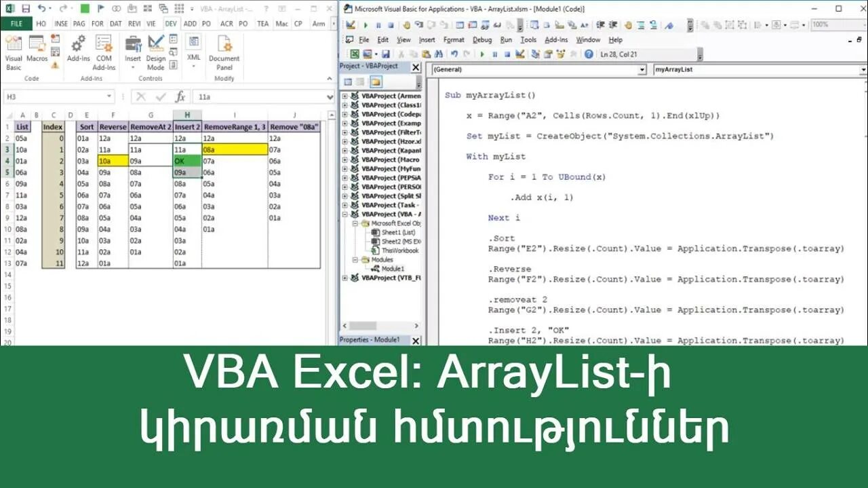
Task: Open VBA Help question mark icon
Action: [589, 54]
